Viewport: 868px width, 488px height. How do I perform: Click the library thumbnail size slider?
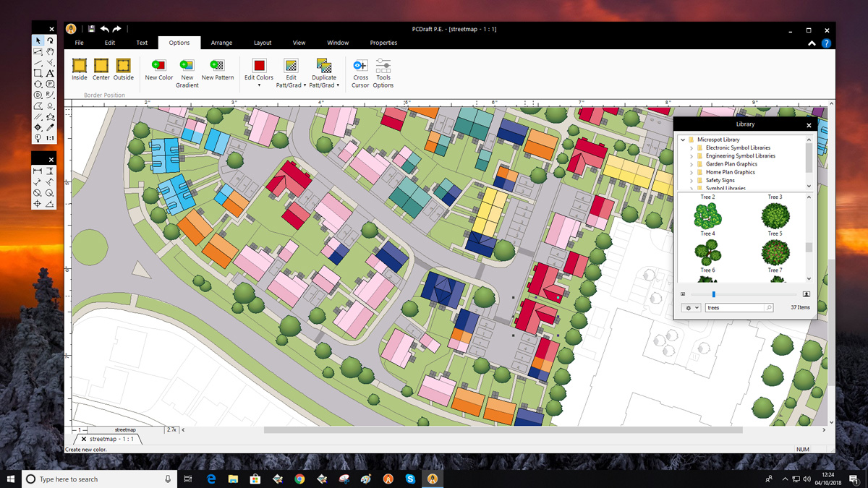(x=714, y=294)
